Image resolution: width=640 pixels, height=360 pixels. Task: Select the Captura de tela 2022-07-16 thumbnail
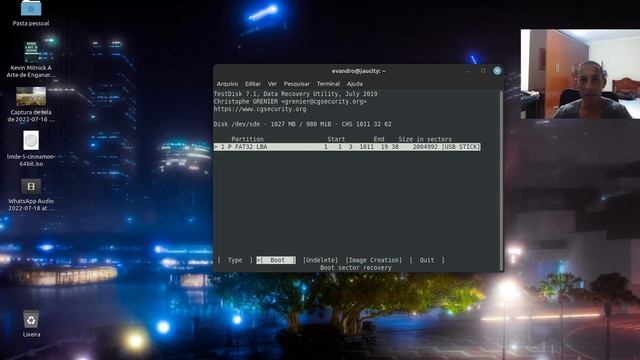click(x=31, y=96)
